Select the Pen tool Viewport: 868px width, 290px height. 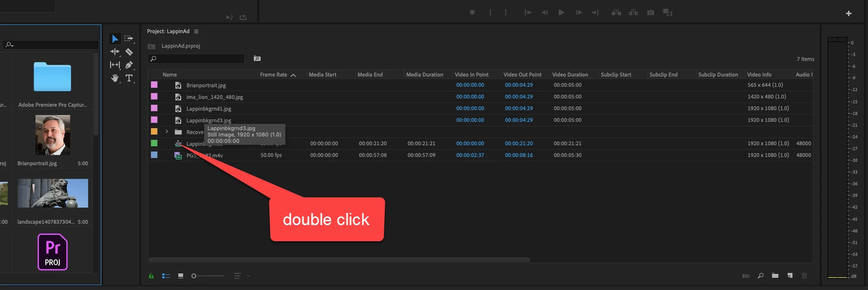click(x=129, y=65)
